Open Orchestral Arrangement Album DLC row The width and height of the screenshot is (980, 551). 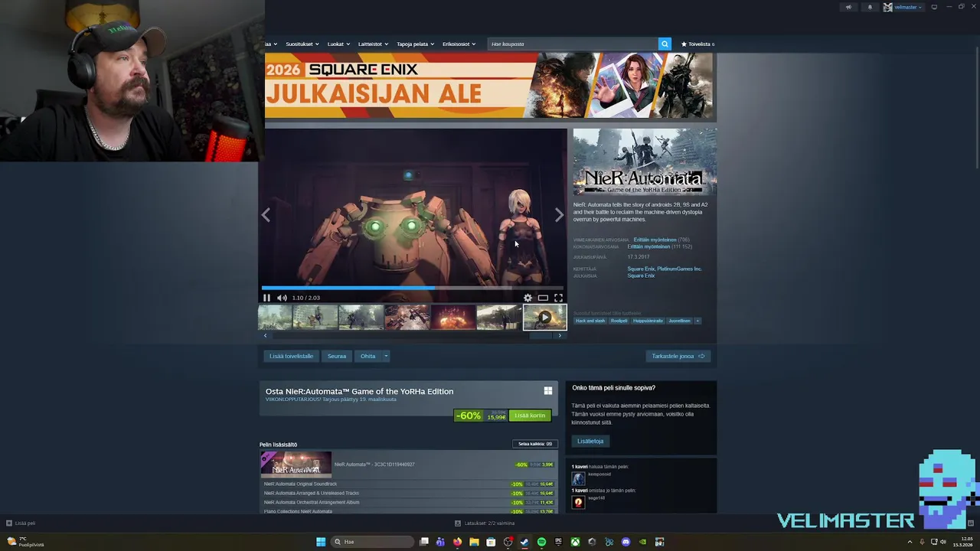[408, 502]
